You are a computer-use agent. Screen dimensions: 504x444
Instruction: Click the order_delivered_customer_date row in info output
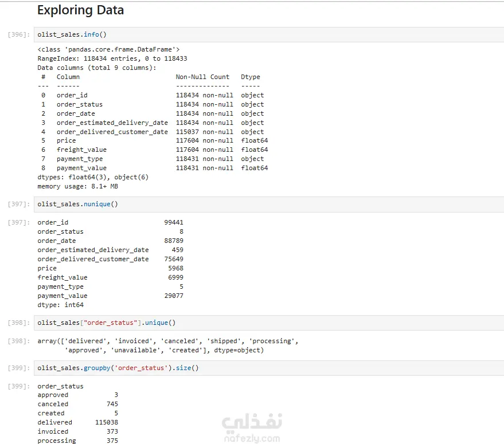click(x=151, y=132)
